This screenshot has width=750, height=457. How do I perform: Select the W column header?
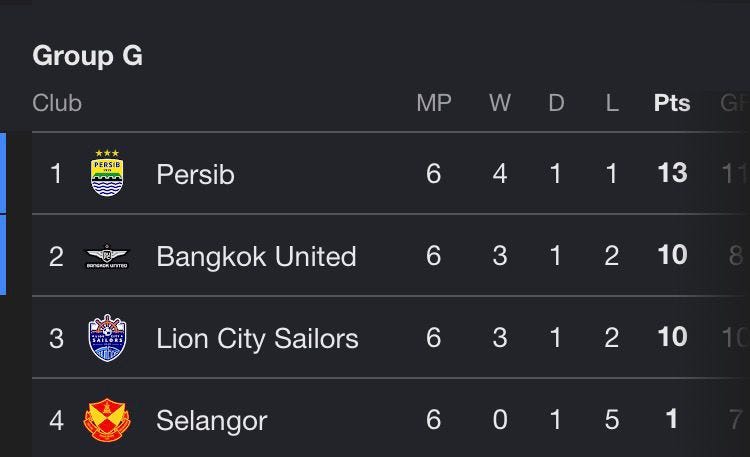coord(500,103)
